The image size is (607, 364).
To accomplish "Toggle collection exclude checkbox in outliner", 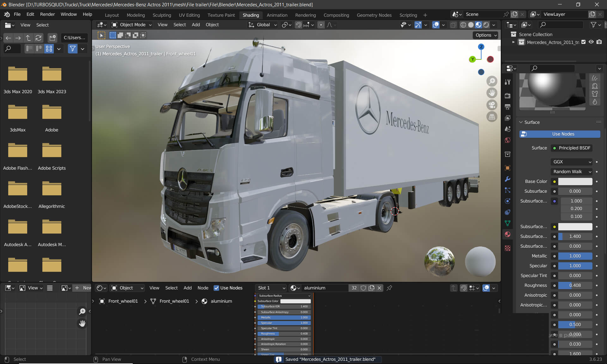I will [583, 42].
